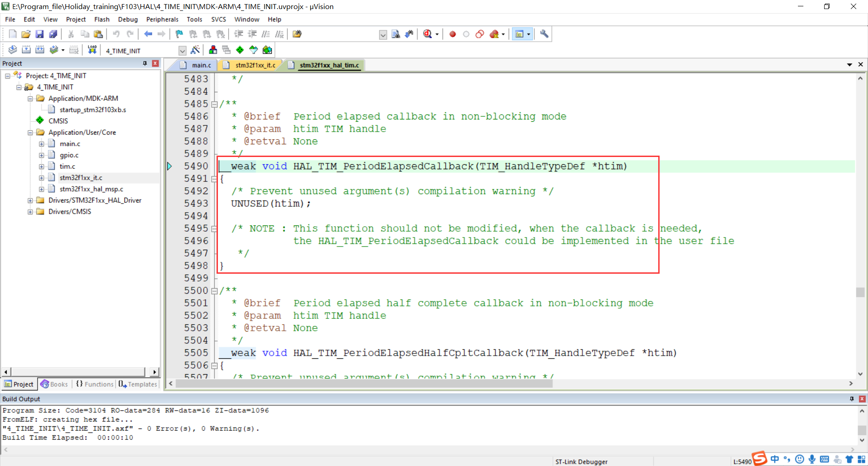The image size is (868, 466).
Task: Collapse the code block at line 5491
Action: tap(214, 179)
